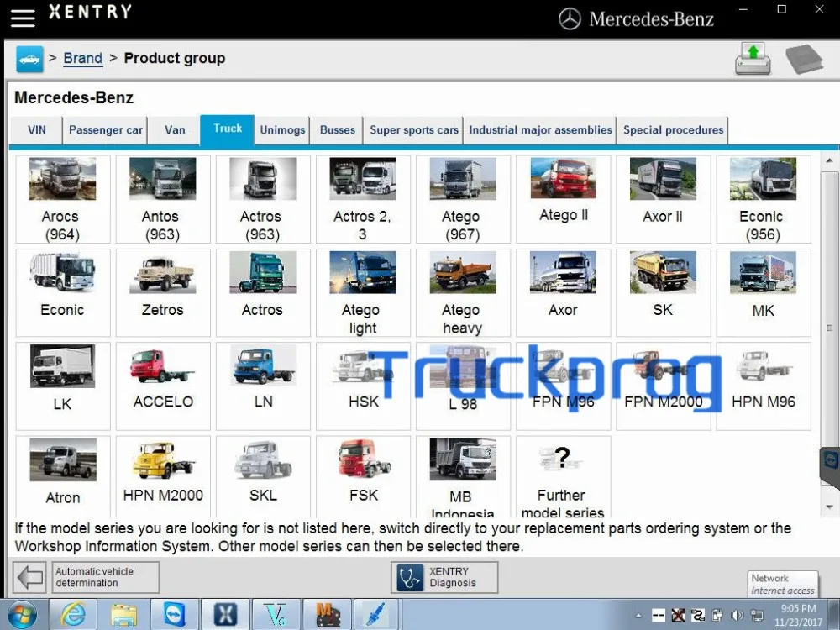The image size is (840, 630).
Task: Select the L 98 truck tile
Action: point(464,386)
